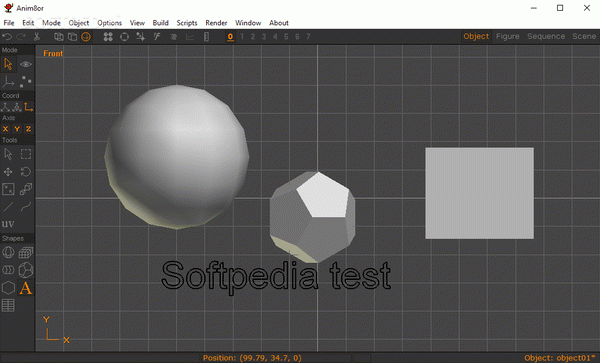The image size is (600, 363).
Task: Switch to Sequence editor mode
Action: (546, 36)
